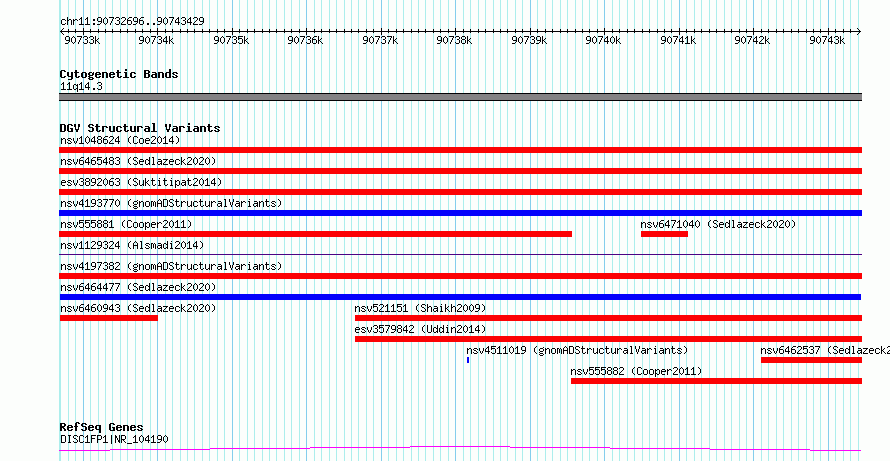Image resolution: width=890 pixels, height=461 pixels.
Task: Click the 90740k ruler tick label
Action: (604, 40)
